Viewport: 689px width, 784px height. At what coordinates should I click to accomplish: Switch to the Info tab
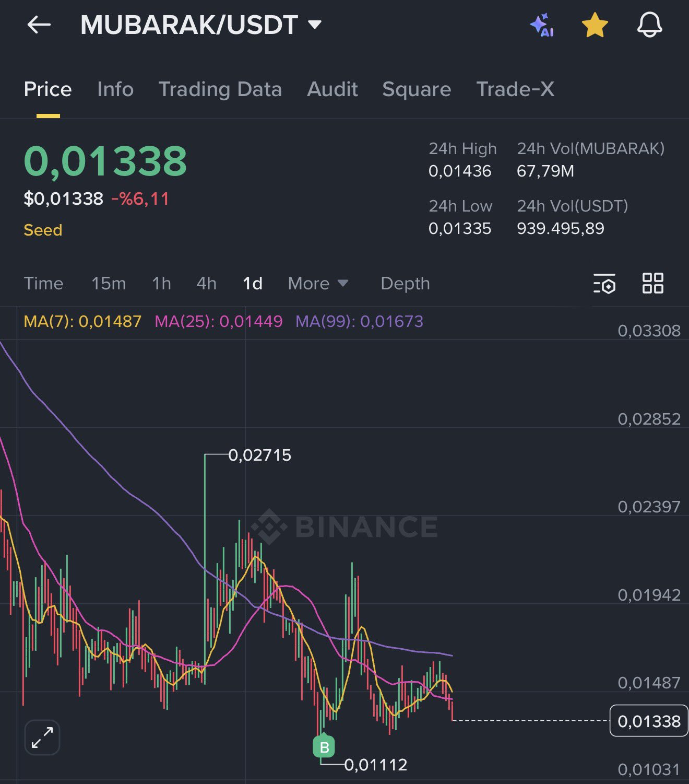click(x=115, y=89)
